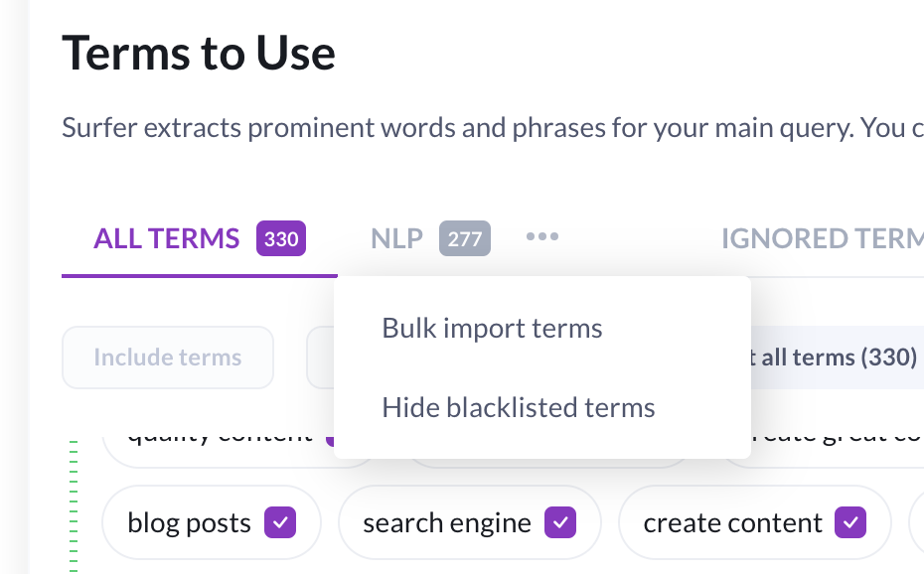Click the 277 count badge on NLP
This screenshot has width=924, height=574.
click(x=464, y=238)
